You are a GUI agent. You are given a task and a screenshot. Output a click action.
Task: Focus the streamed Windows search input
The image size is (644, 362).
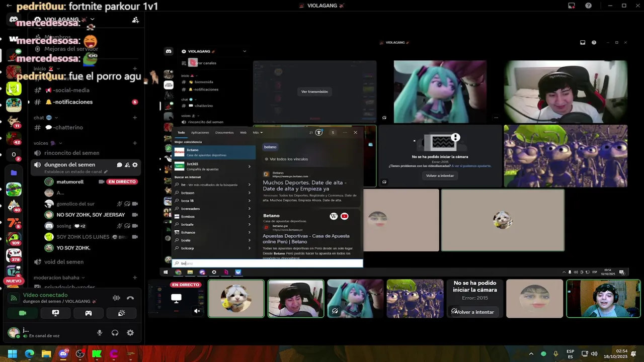267,263
